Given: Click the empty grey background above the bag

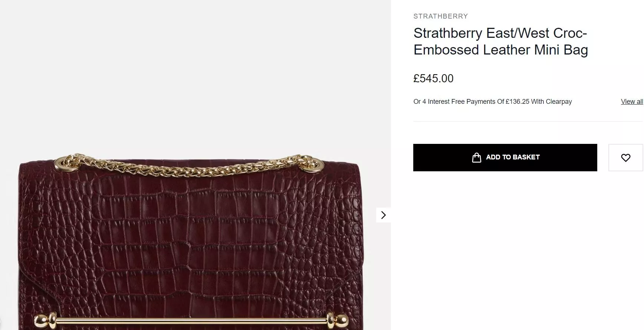Looking at the screenshot, I should 193,74.
